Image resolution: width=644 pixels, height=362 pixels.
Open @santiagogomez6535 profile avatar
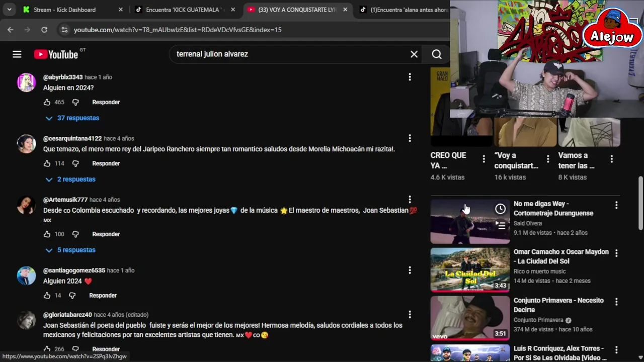27,276
